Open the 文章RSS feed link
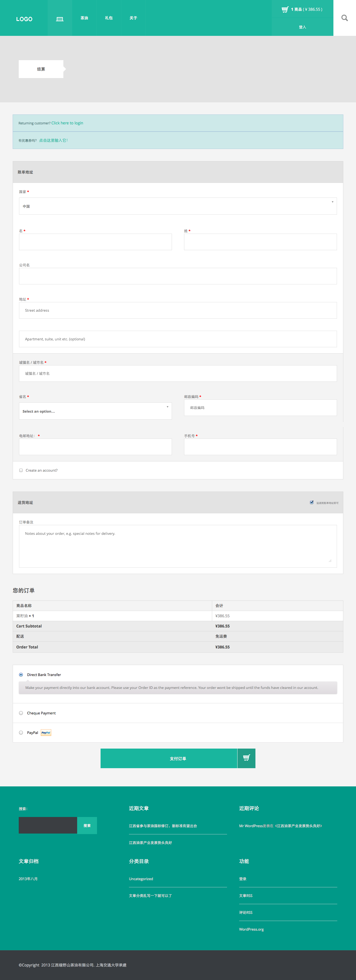The width and height of the screenshot is (356, 980). click(x=246, y=896)
